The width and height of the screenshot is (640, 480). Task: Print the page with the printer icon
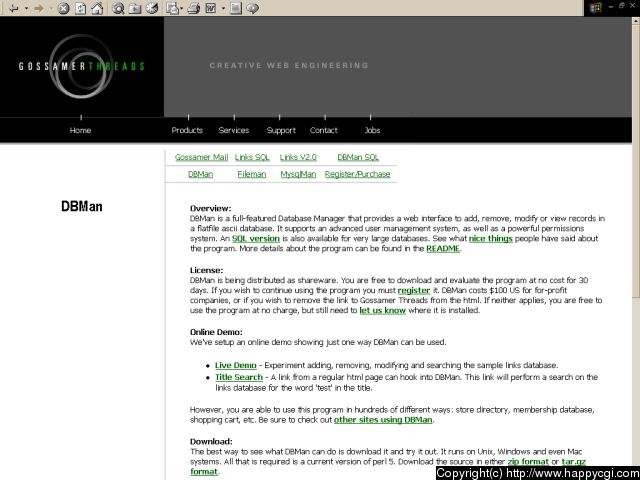[x=194, y=8]
